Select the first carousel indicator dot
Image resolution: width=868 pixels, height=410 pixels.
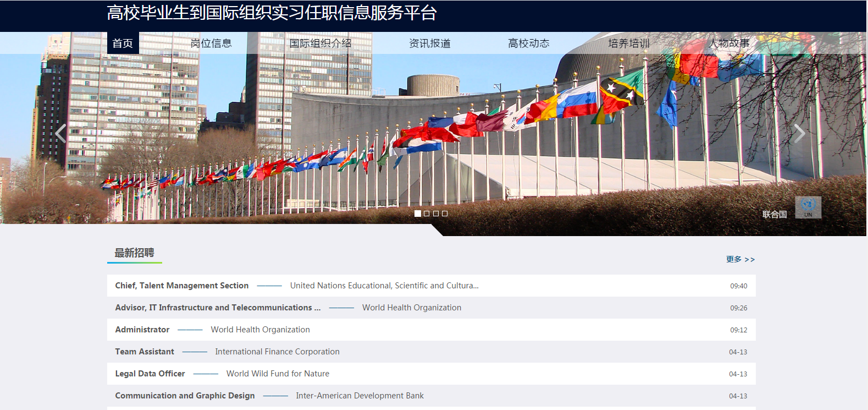418,214
